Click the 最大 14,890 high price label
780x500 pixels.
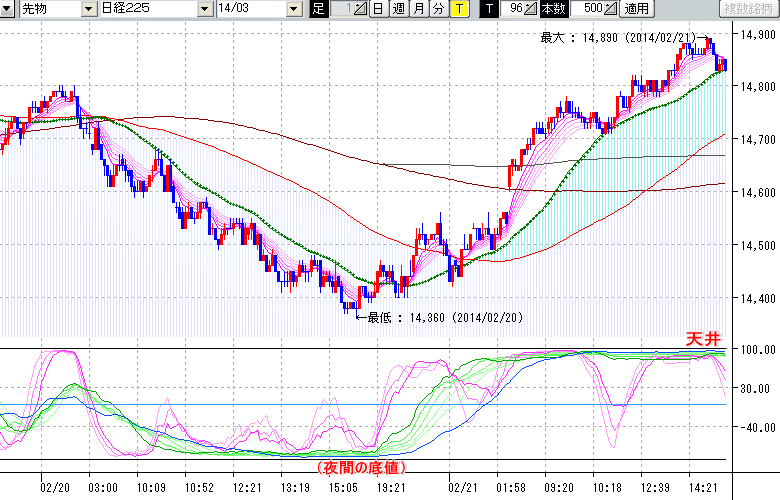(x=616, y=37)
